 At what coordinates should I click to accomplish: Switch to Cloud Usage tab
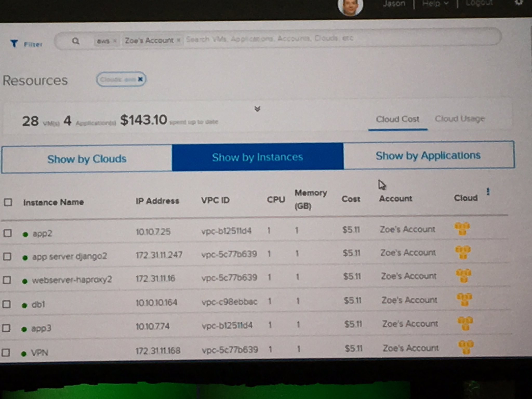tap(460, 119)
